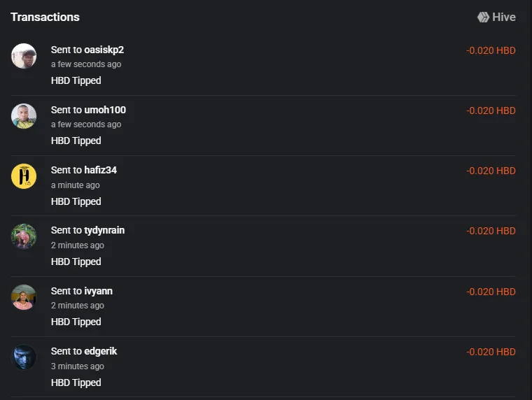Open tydynrain's profile avatar
The image size is (532, 400).
[24, 236]
